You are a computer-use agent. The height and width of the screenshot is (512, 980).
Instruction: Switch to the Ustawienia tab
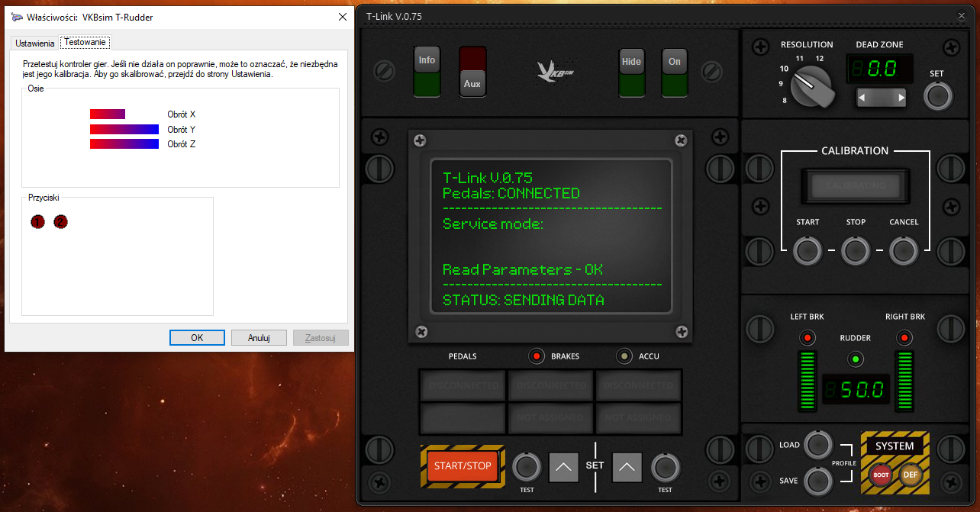(35, 43)
